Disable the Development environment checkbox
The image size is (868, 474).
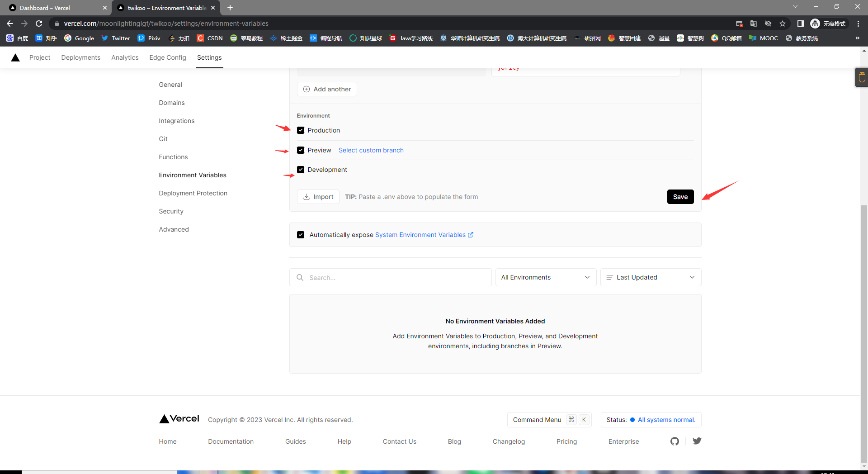coord(301,170)
